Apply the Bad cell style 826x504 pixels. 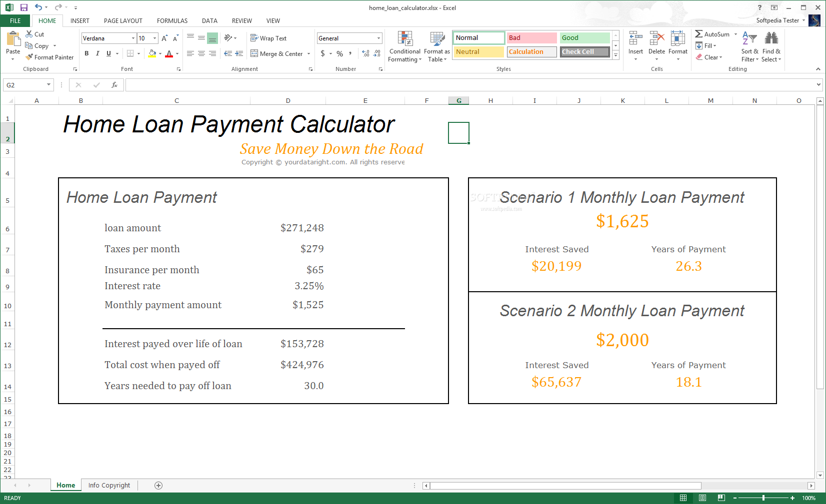tap(531, 38)
